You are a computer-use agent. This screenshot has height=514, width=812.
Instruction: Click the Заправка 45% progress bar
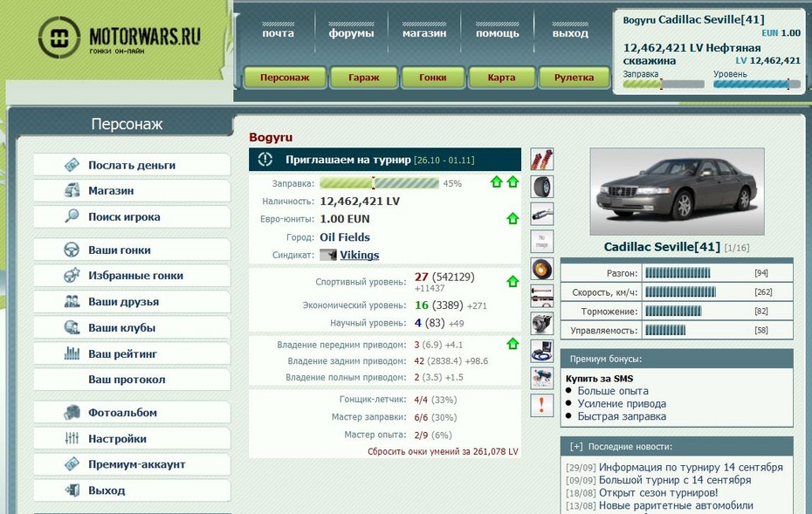379,182
